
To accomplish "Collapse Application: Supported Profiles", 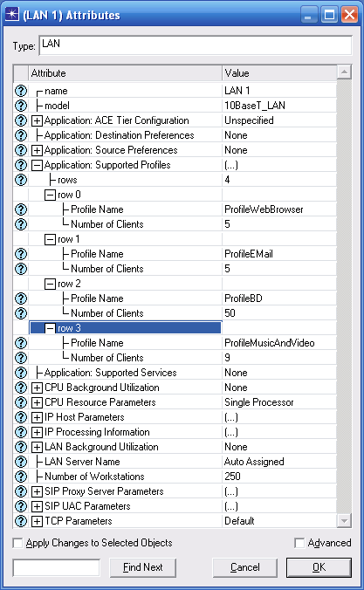I will click(x=37, y=165).
